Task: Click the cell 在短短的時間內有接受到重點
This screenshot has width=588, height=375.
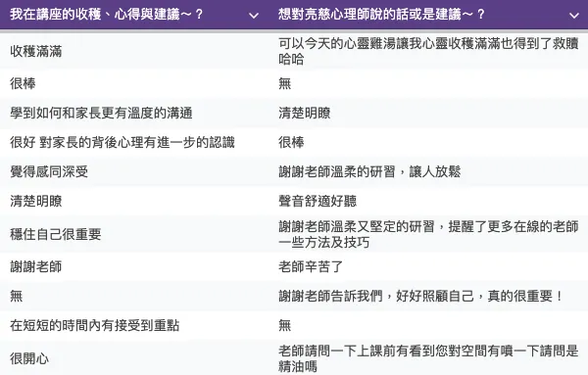Action: [x=134, y=325]
